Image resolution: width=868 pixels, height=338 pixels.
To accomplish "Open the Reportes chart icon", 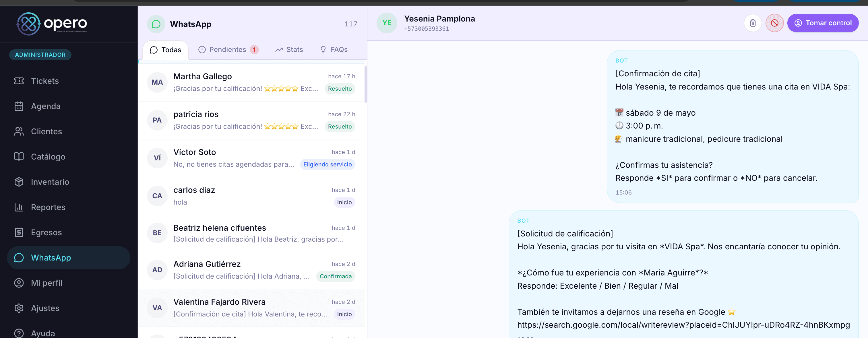I will (x=19, y=207).
